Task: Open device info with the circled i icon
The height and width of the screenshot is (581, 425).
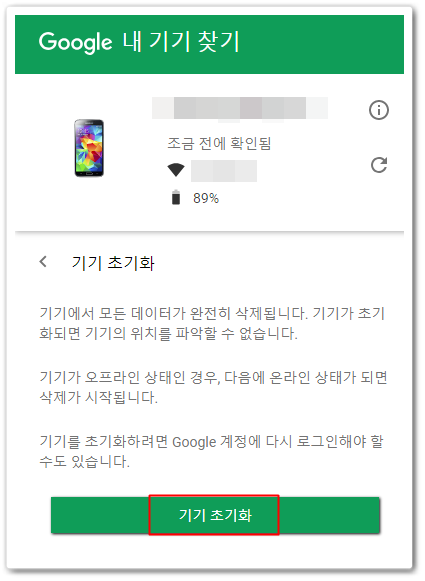Action: pyautogui.click(x=378, y=110)
